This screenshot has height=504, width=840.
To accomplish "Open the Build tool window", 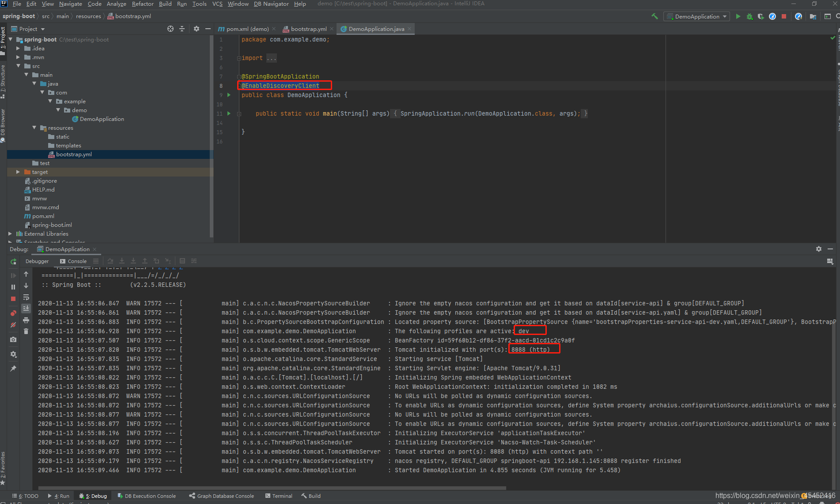I will tap(311, 496).
